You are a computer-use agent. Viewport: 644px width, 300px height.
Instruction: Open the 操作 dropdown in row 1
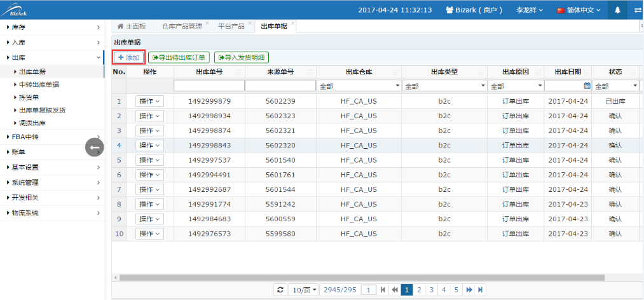click(x=149, y=101)
